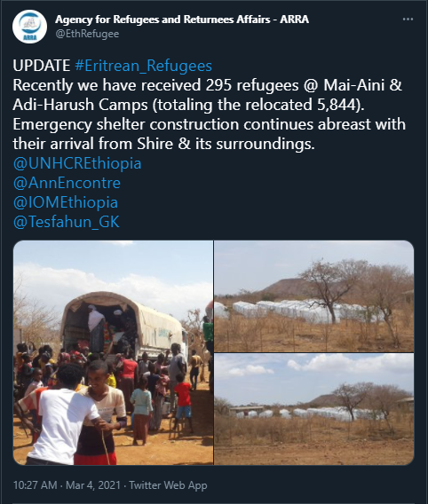Visit the @UNHCREthiopia mention
Screen dimensions: 428x504
tap(77, 163)
